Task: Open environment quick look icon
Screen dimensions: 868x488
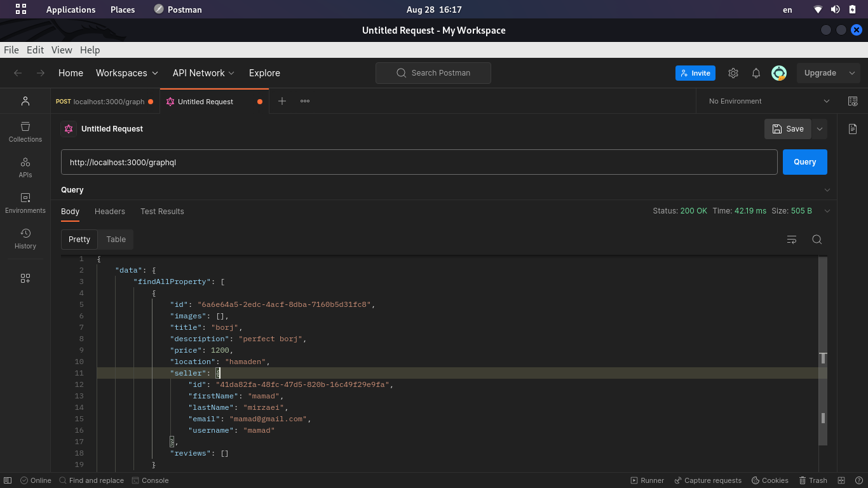Action: click(x=853, y=101)
